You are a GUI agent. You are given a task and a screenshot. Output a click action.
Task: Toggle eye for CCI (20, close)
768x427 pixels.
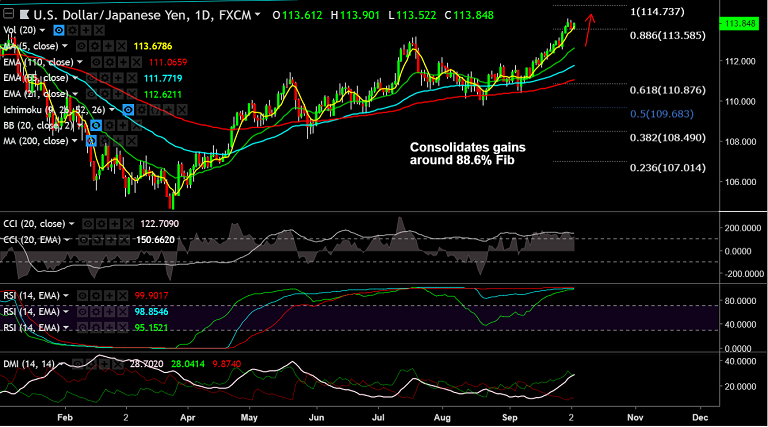pos(88,224)
